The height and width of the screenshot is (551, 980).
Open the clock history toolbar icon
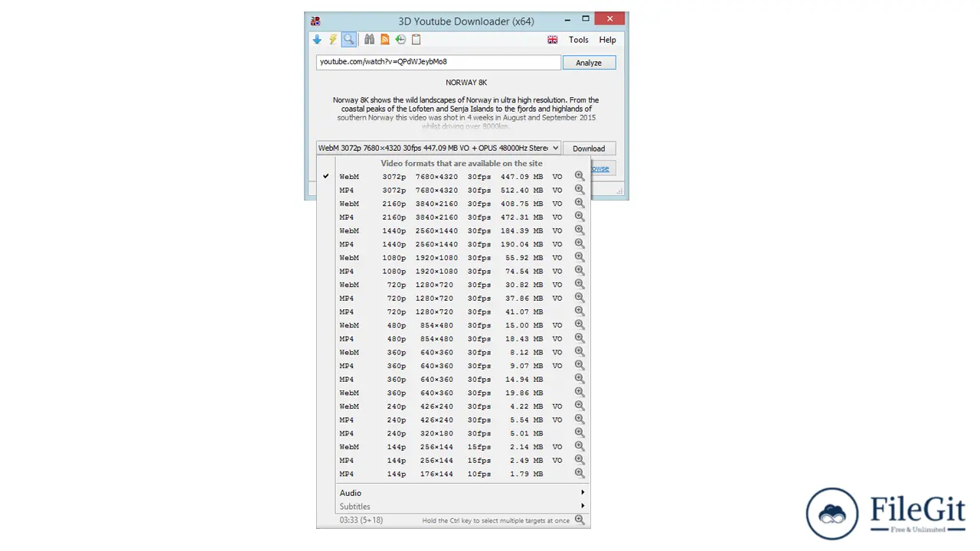pos(400,40)
